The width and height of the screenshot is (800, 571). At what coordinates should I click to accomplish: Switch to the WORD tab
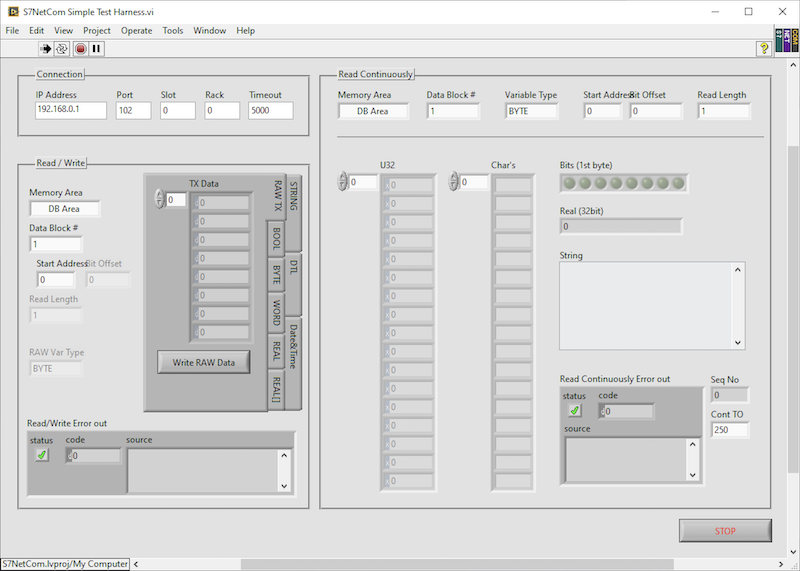click(276, 313)
